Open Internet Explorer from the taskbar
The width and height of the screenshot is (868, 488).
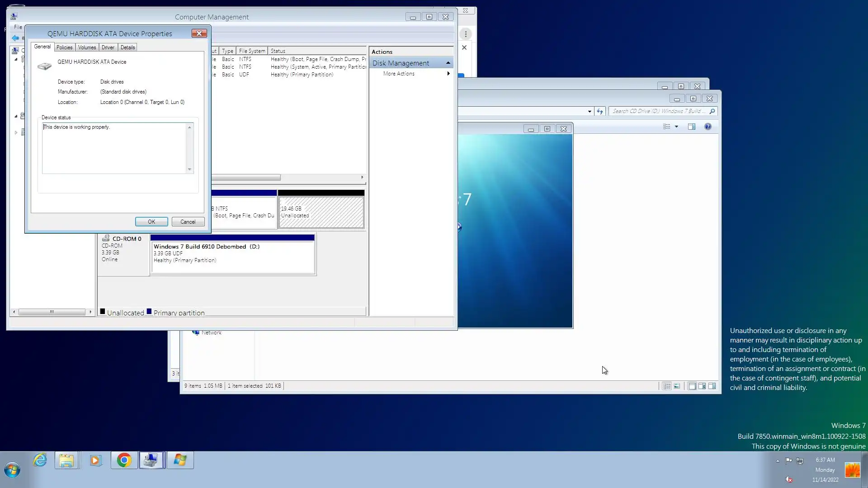tap(40, 460)
